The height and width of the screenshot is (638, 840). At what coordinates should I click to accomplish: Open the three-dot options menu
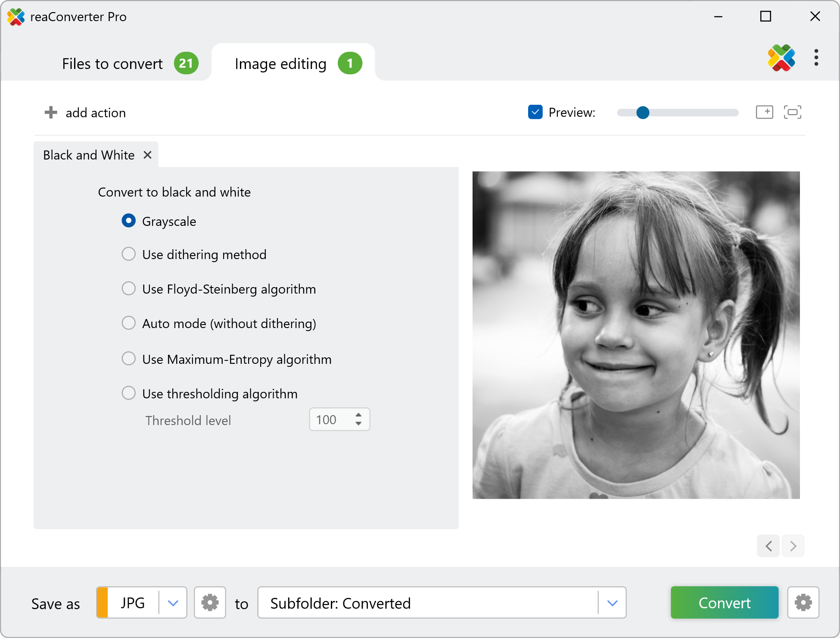coord(816,58)
